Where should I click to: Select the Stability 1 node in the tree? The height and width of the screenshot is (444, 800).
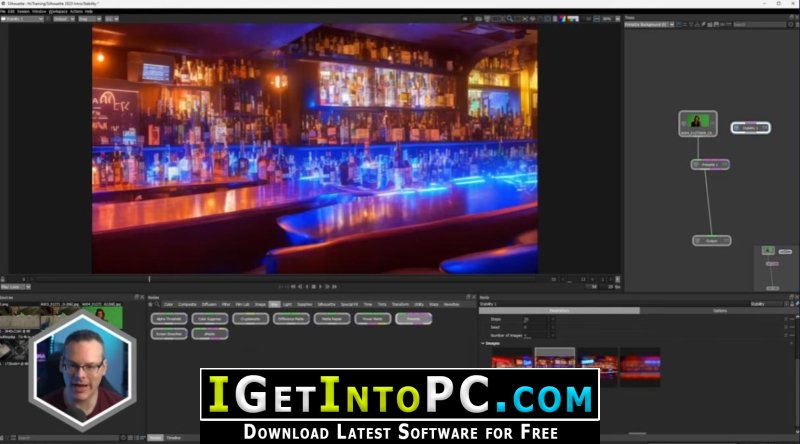tap(750, 128)
